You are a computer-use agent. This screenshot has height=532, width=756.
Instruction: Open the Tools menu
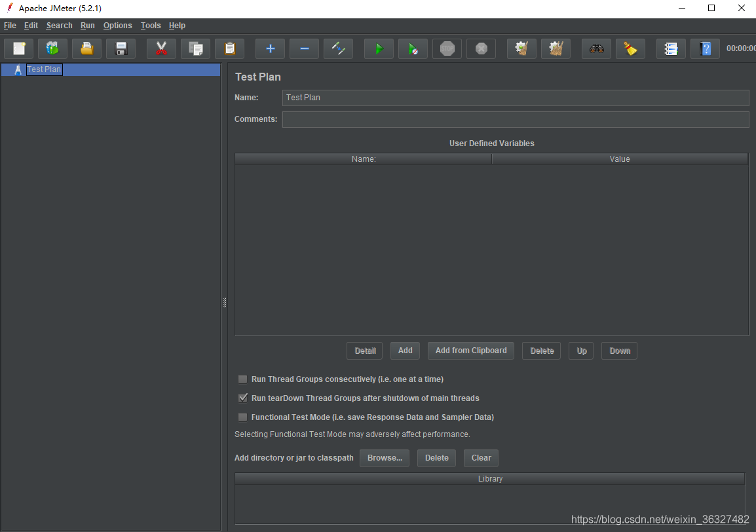point(151,26)
